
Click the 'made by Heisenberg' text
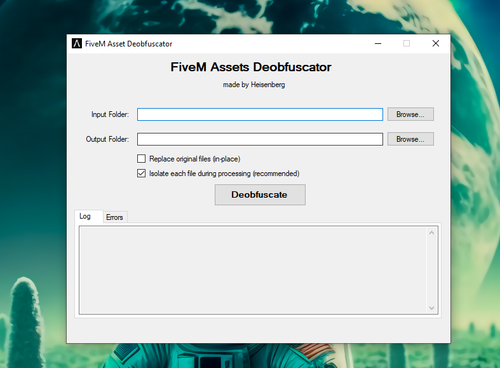pyautogui.click(x=254, y=85)
